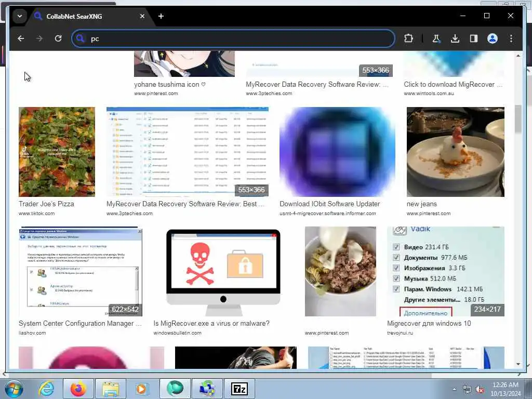The height and width of the screenshot is (399, 532).
Task: Open the three-dot browser menu
Action: pyautogui.click(x=511, y=38)
